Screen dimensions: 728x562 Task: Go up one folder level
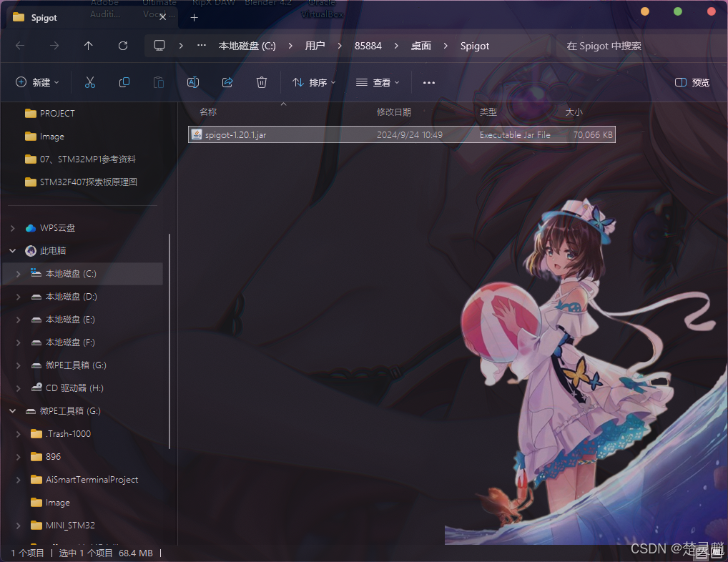pos(88,46)
